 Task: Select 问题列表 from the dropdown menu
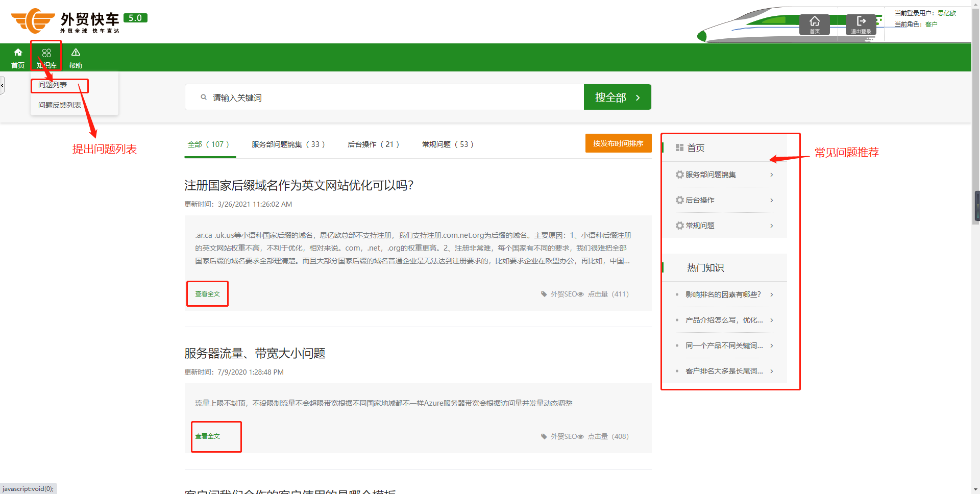pyautogui.click(x=53, y=85)
